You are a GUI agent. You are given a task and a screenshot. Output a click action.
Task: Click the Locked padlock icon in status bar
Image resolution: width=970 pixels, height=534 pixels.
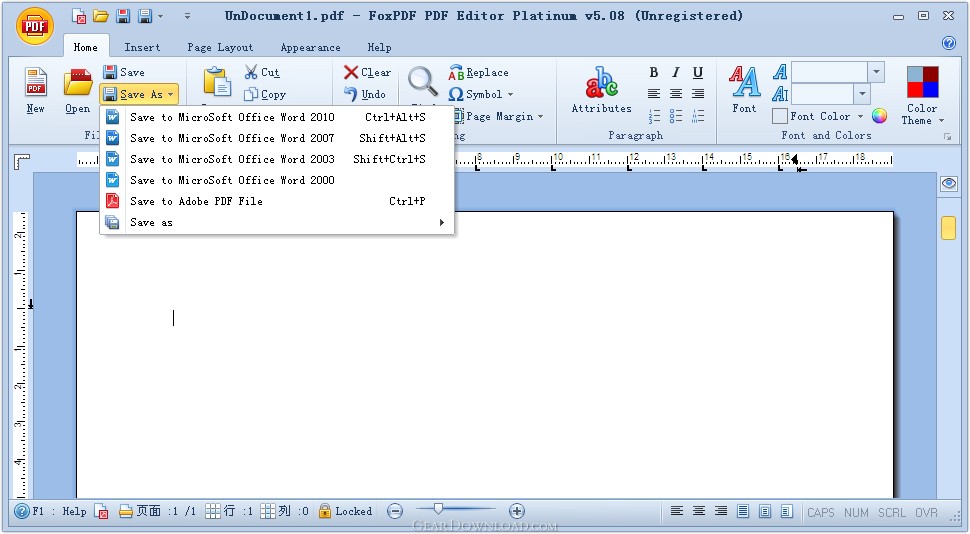[324, 511]
